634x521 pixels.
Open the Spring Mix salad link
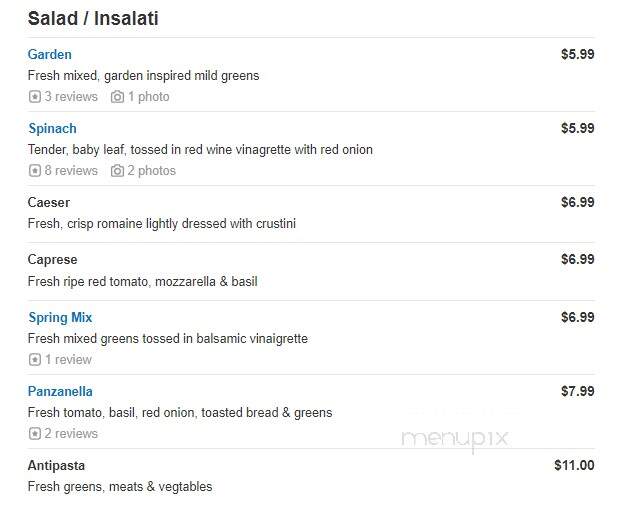coord(60,317)
